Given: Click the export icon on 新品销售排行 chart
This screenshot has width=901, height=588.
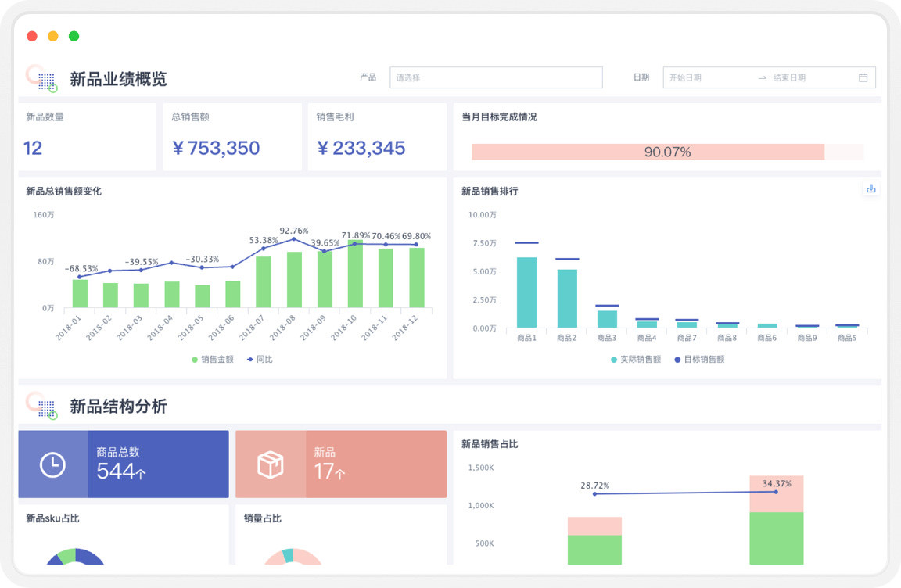Looking at the screenshot, I should click(x=870, y=189).
